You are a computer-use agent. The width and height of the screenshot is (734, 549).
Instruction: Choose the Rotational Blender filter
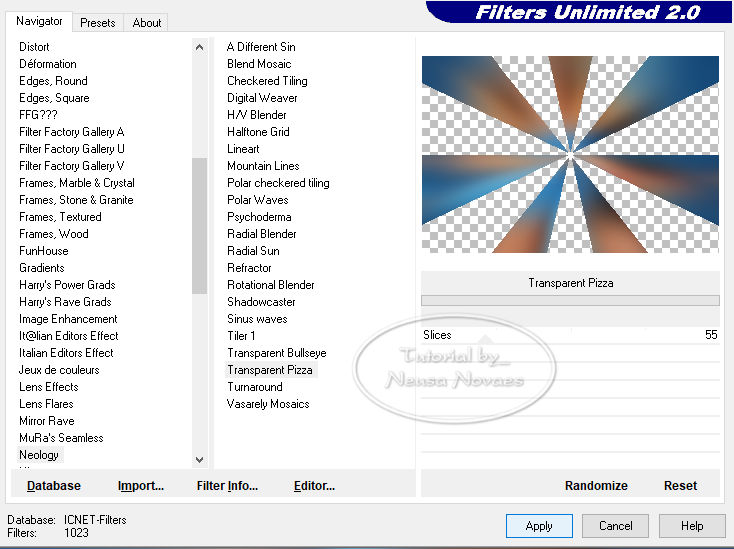271,285
